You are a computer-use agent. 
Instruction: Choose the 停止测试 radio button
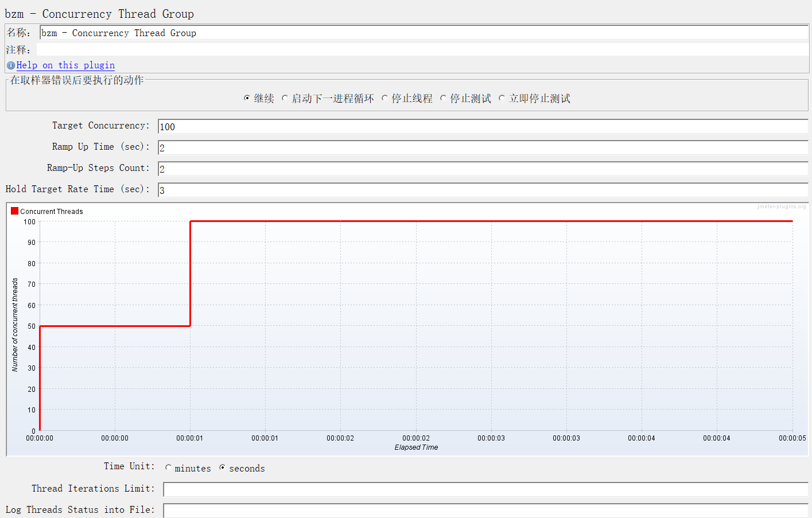coord(443,98)
